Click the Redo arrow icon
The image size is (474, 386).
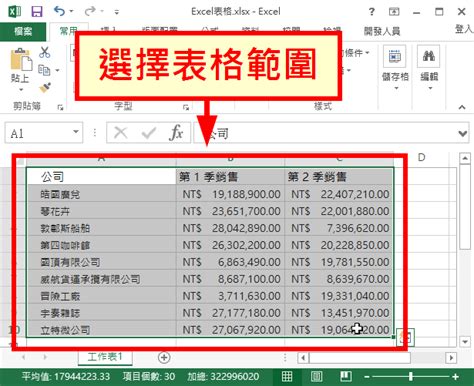point(89,12)
